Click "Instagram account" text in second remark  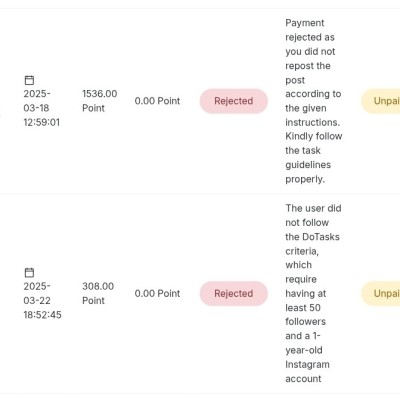coord(307,372)
